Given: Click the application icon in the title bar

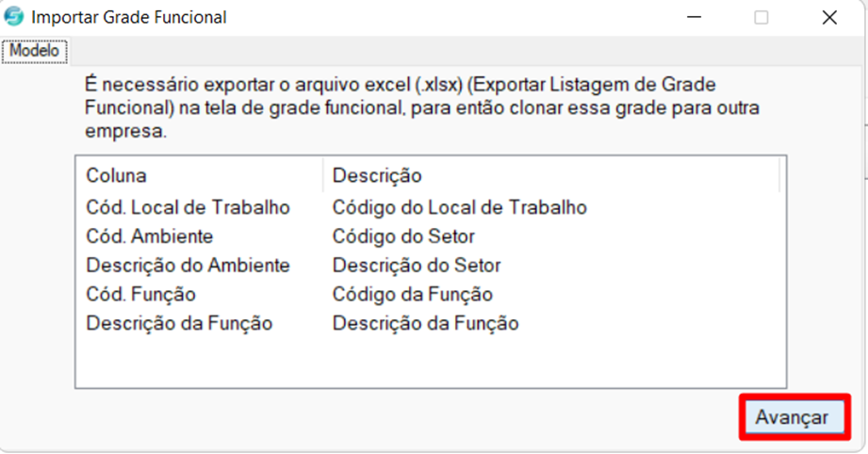Looking at the screenshot, I should click(14, 17).
